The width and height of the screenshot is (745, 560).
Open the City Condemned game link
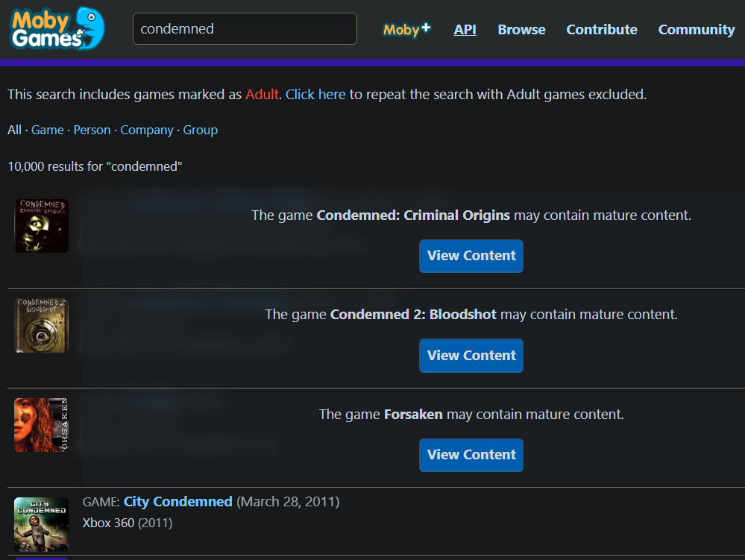177,502
